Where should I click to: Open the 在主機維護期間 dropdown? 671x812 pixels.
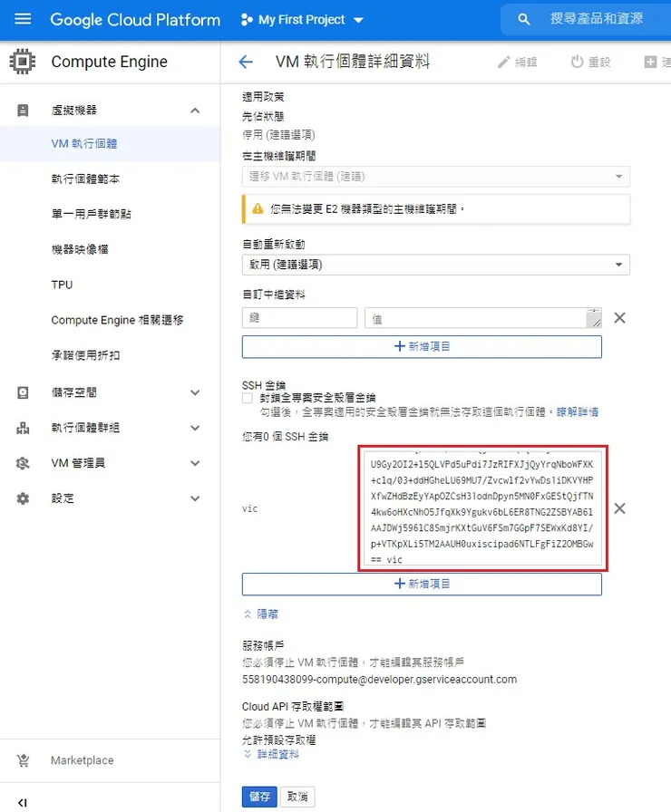[436, 177]
